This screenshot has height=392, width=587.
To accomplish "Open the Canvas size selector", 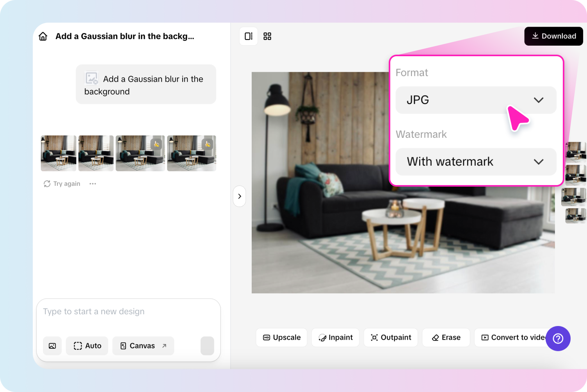I will click(143, 346).
